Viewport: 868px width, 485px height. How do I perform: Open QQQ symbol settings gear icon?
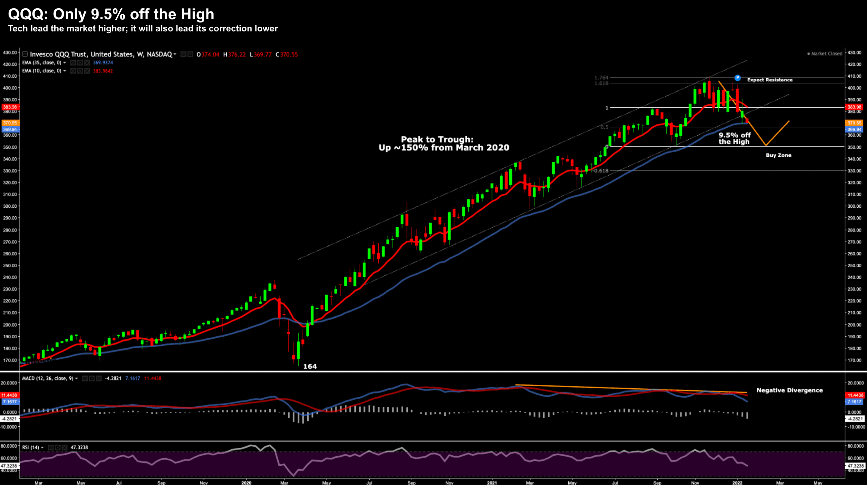coord(190,54)
